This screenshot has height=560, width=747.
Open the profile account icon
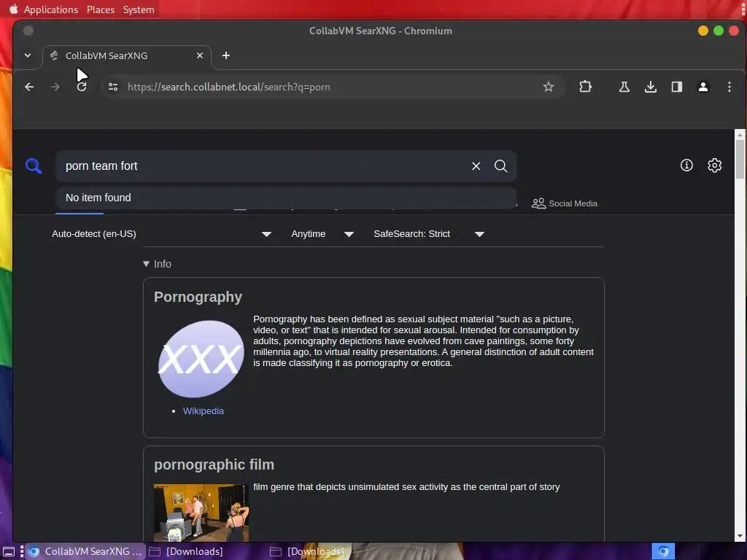703,87
